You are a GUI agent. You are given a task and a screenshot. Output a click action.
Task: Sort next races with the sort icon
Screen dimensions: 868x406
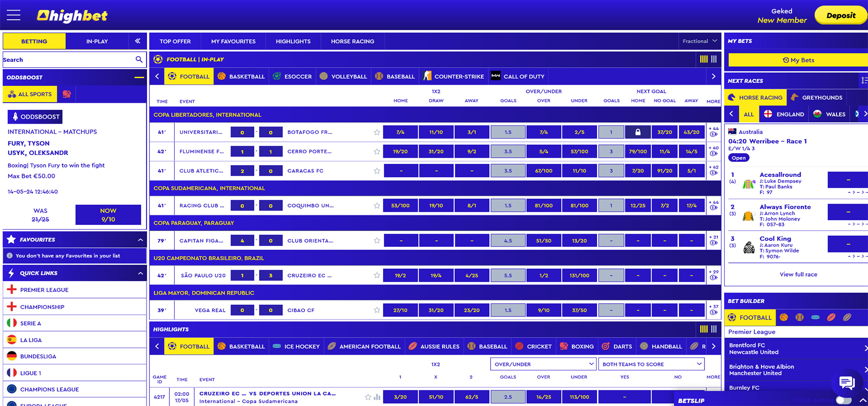coord(863,80)
